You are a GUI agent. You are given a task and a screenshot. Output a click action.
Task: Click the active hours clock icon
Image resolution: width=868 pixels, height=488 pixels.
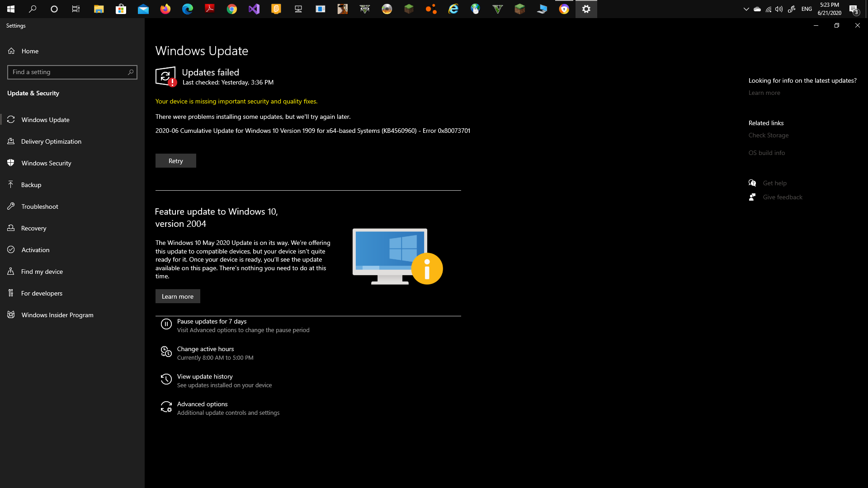pyautogui.click(x=166, y=352)
